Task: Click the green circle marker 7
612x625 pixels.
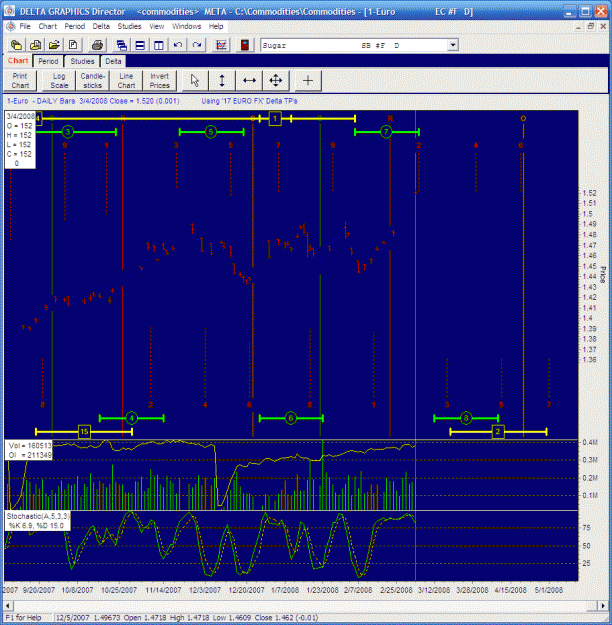Action: [386, 132]
